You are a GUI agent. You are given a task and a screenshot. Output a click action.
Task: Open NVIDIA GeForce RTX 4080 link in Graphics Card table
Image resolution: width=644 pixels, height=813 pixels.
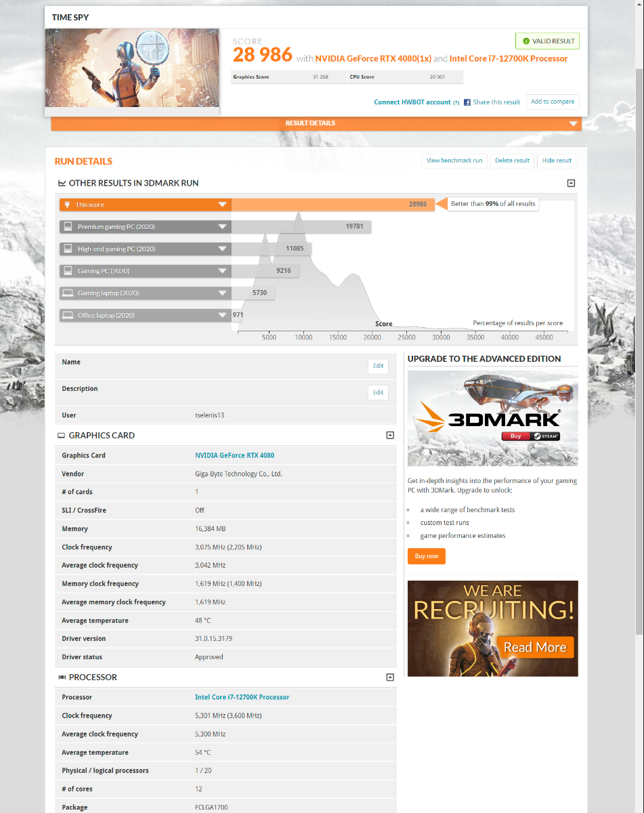click(x=235, y=455)
